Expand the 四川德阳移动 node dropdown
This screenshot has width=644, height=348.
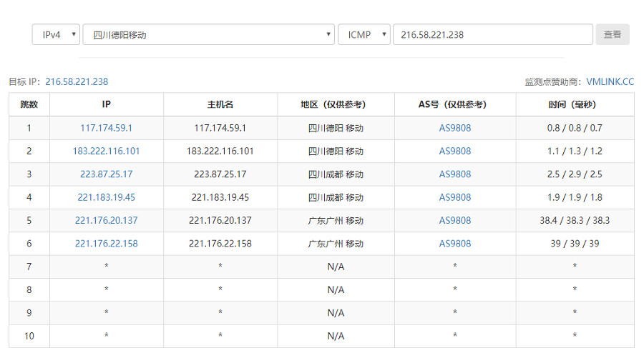pyautogui.click(x=208, y=34)
